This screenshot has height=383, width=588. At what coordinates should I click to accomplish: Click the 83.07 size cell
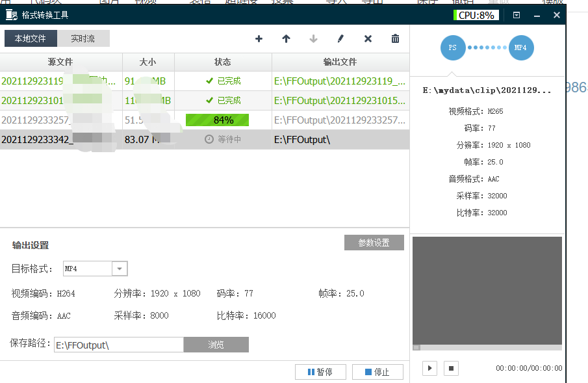tap(148, 140)
